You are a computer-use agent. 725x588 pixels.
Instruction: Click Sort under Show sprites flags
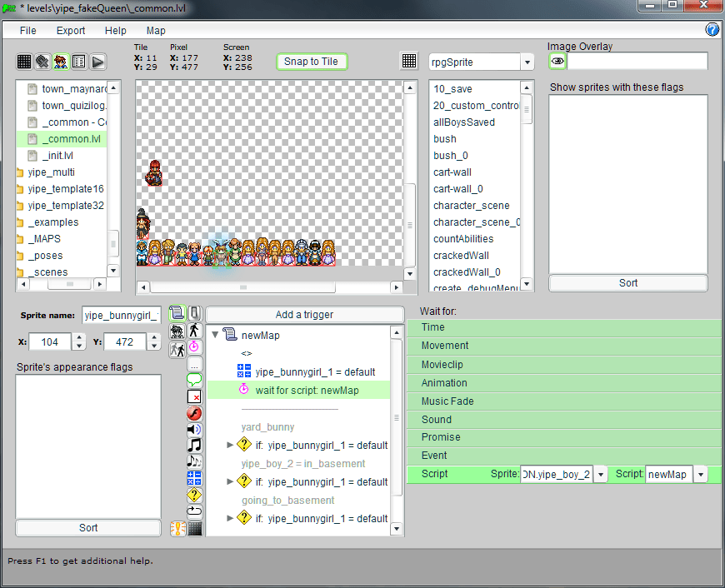pos(628,283)
